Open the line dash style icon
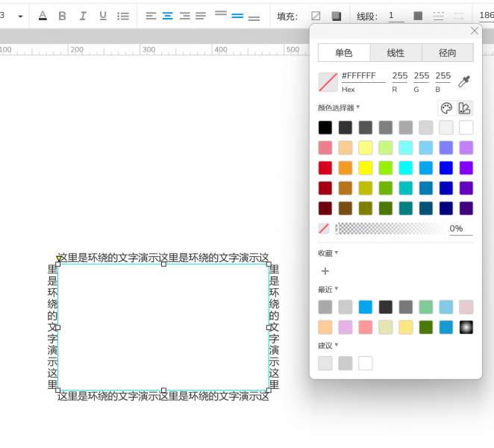Screen dimensions: 494x448 point(438,16)
